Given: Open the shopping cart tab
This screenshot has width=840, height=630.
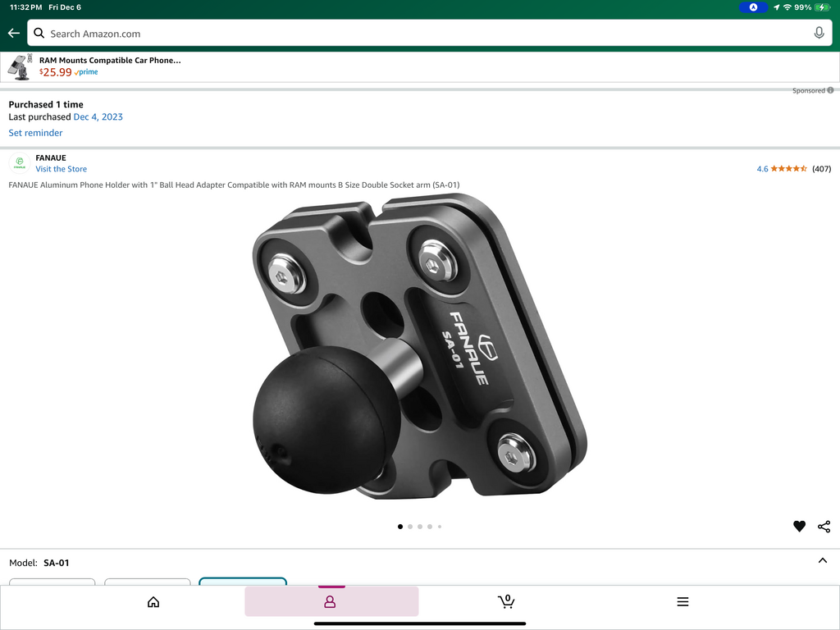Looking at the screenshot, I should 506,601.
